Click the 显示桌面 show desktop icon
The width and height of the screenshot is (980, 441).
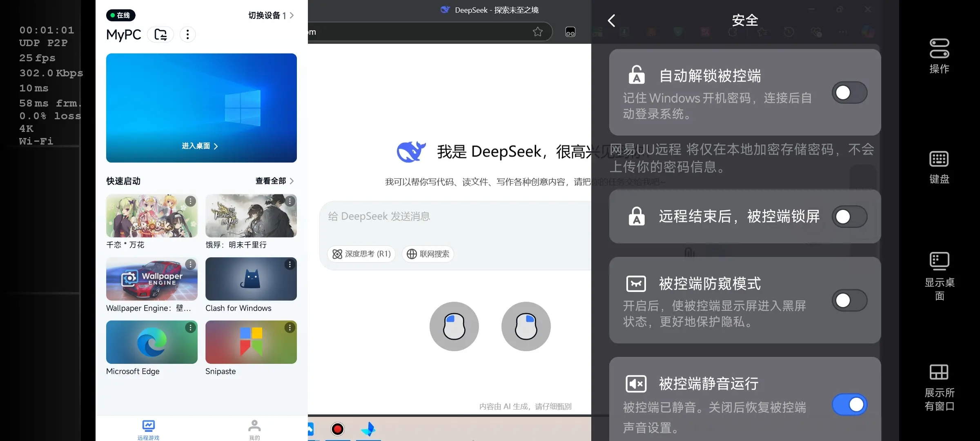939,276
